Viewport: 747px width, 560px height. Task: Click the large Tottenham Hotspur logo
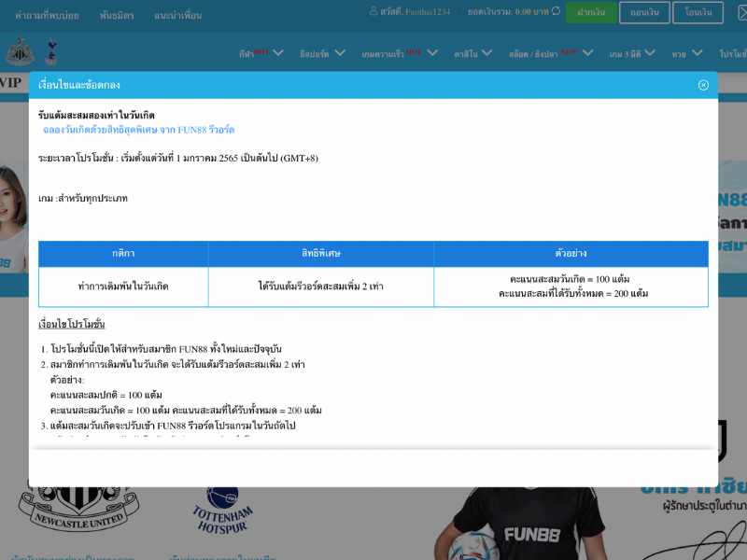(x=222, y=511)
